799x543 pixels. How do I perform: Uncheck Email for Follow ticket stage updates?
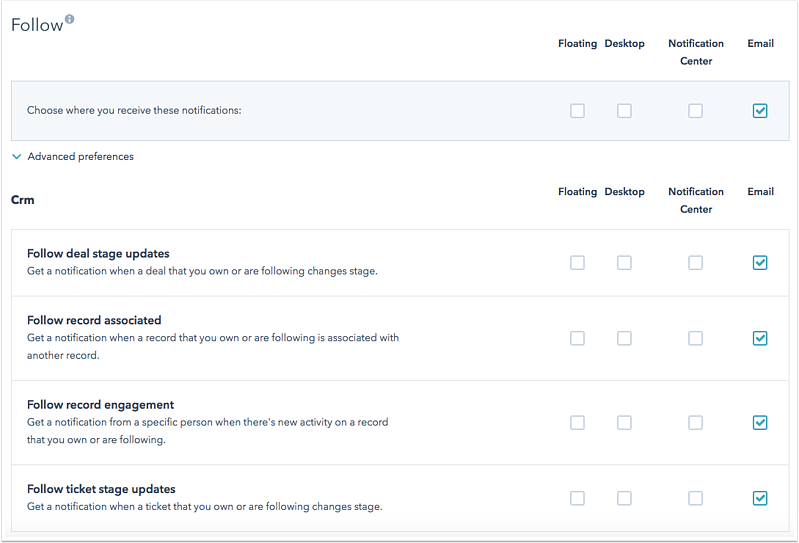(760, 498)
